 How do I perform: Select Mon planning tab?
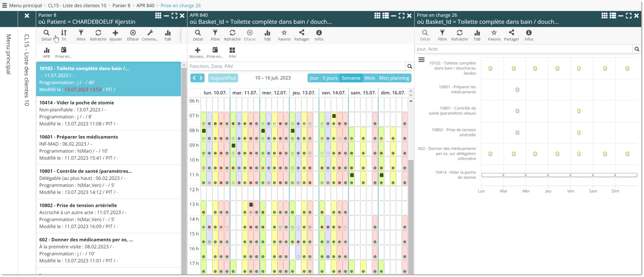click(394, 78)
